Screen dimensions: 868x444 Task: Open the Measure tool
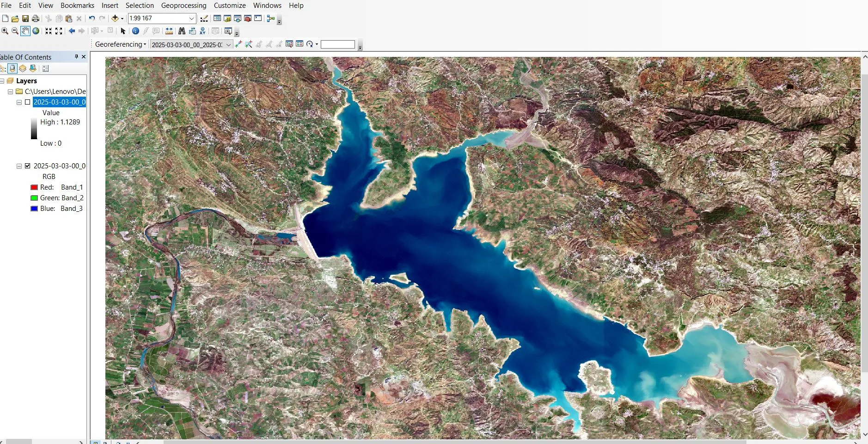169,31
